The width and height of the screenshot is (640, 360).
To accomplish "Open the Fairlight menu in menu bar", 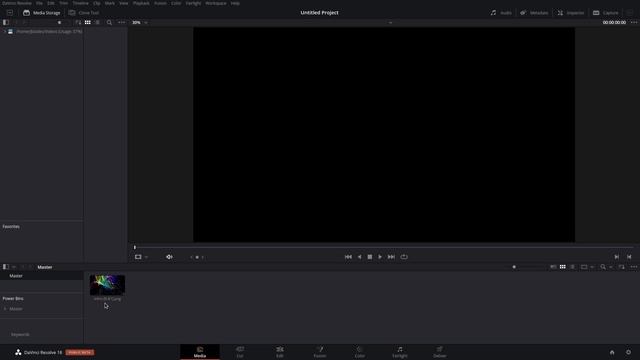I will (x=193, y=3).
